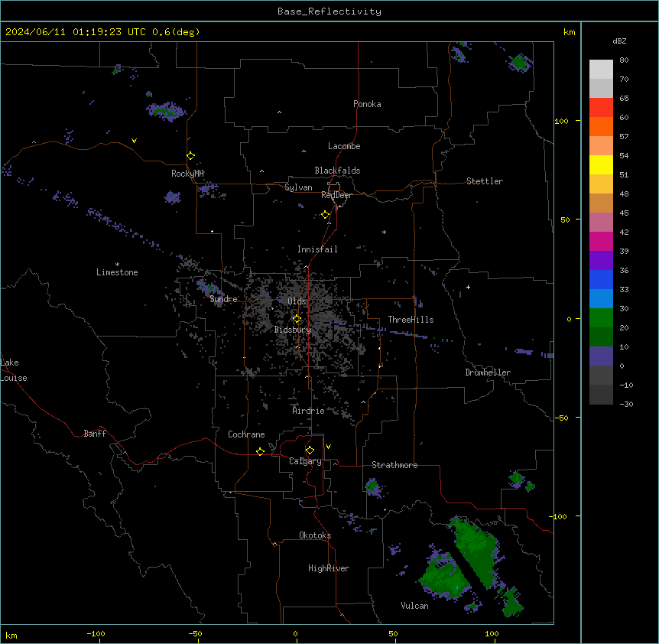Viewport: 659px width, 644px height.
Task: Select the blue 36 dBZ legend swatch
Action: [601, 279]
